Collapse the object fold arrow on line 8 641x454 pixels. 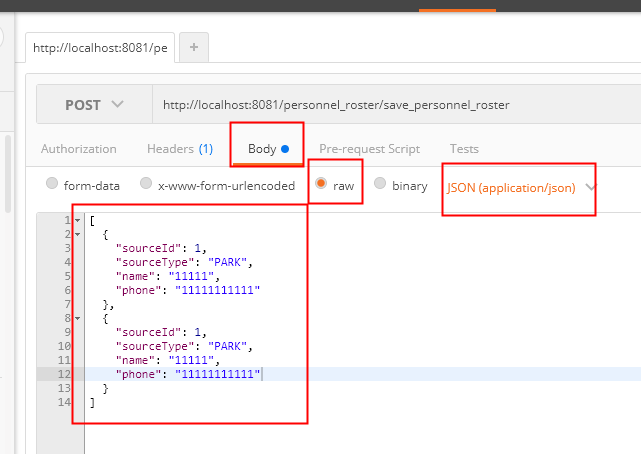pyautogui.click(x=77, y=318)
